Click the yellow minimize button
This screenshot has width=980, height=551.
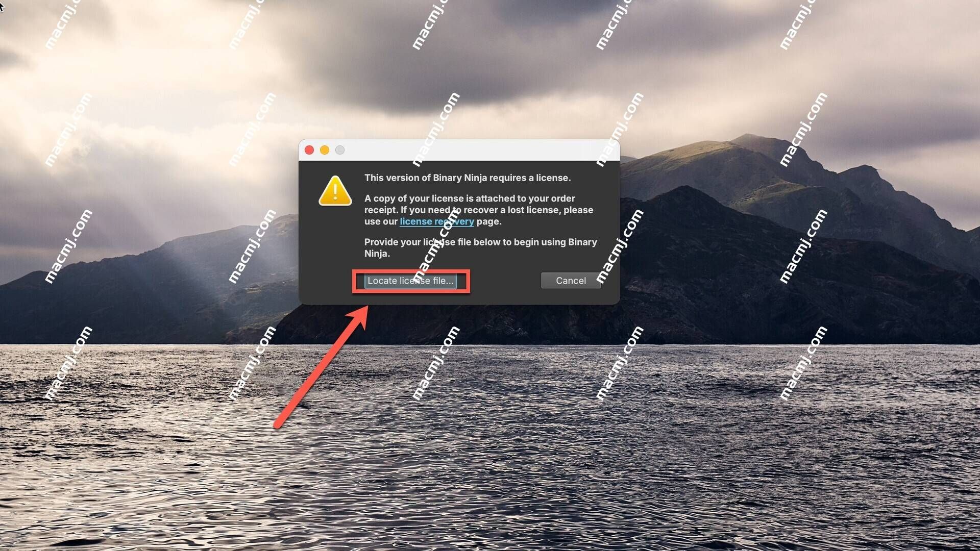pos(325,149)
